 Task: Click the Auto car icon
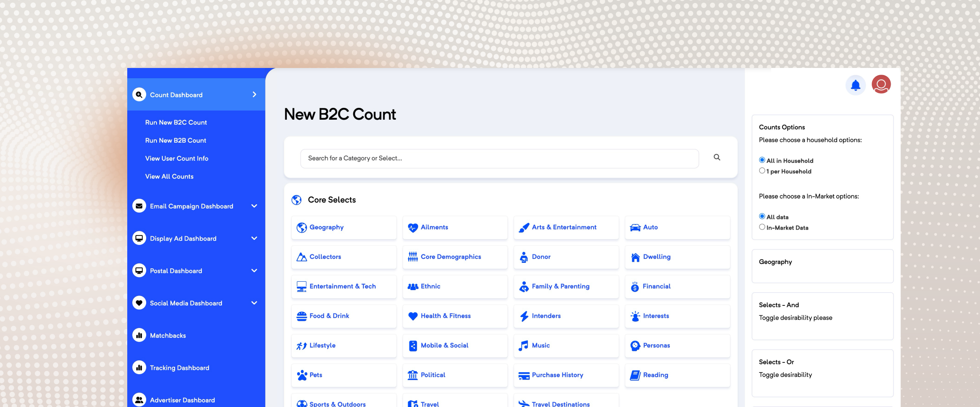635,228
